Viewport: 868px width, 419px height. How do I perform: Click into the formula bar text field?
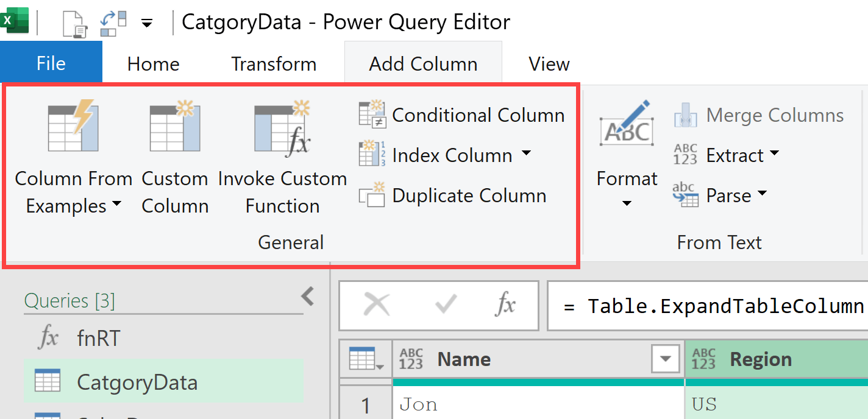(x=707, y=306)
